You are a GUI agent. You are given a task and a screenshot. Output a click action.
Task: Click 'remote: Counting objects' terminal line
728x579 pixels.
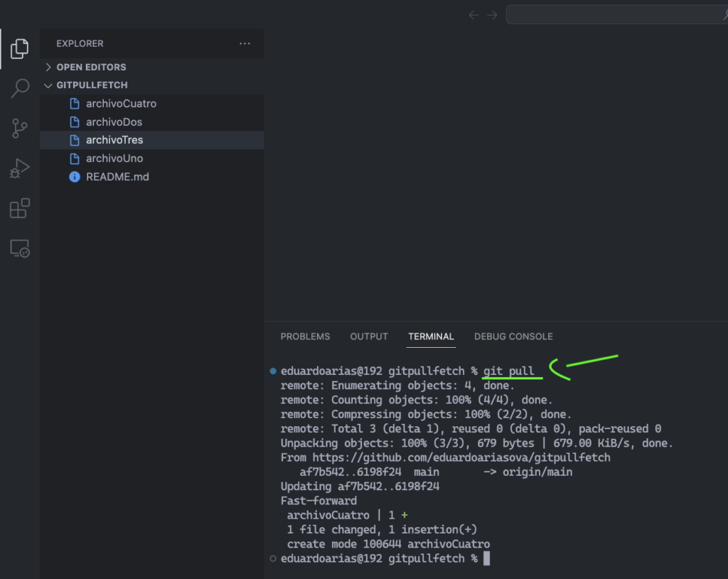[x=417, y=400]
